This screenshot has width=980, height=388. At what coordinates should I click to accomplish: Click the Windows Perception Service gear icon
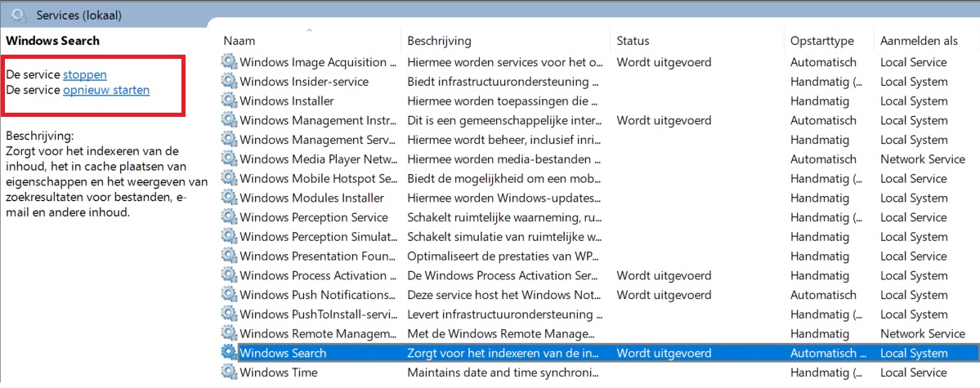(229, 218)
